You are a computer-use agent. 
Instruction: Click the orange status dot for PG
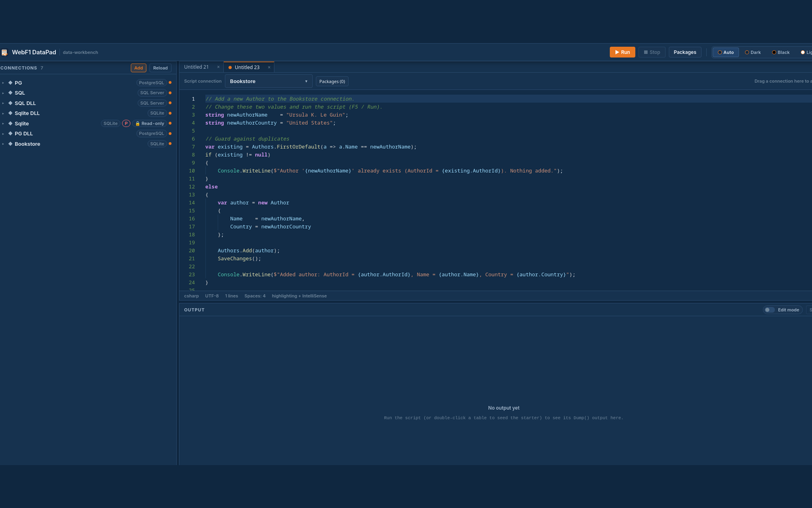(170, 83)
